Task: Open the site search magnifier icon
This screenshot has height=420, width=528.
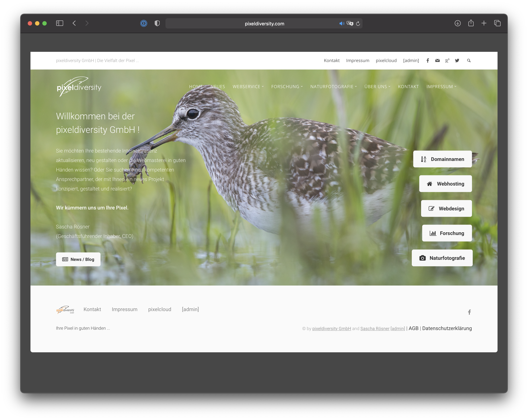Action: tap(469, 61)
